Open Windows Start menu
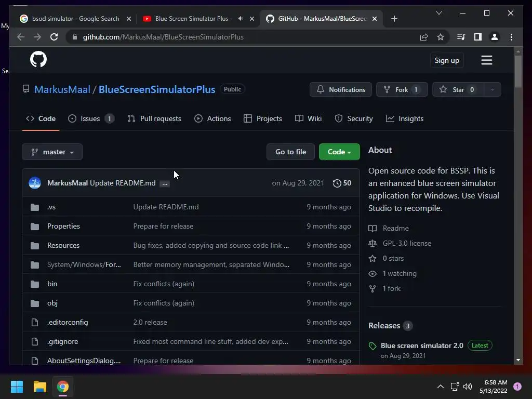The height and width of the screenshot is (399, 532). click(x=17, y=387)
